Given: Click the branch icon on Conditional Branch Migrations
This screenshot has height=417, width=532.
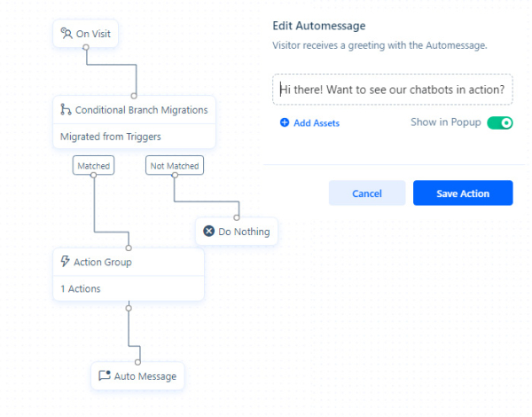Looking at the screenshot, I should pyautogui.click(x=66, y=110).
